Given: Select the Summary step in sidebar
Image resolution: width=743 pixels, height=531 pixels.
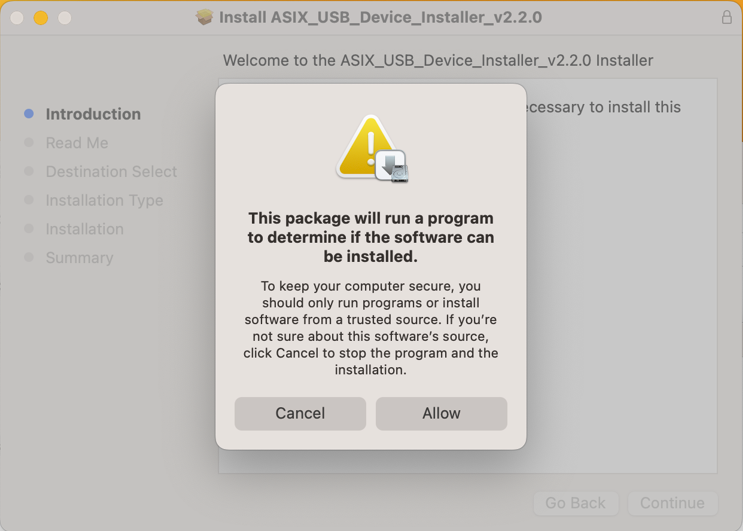Looking at the screenshot, I should [x=79, y=258].
